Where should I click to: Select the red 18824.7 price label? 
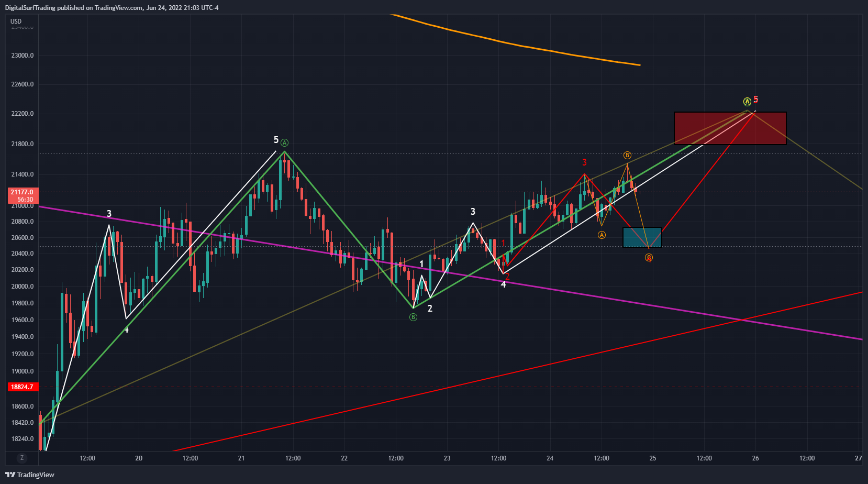(23, 387)
